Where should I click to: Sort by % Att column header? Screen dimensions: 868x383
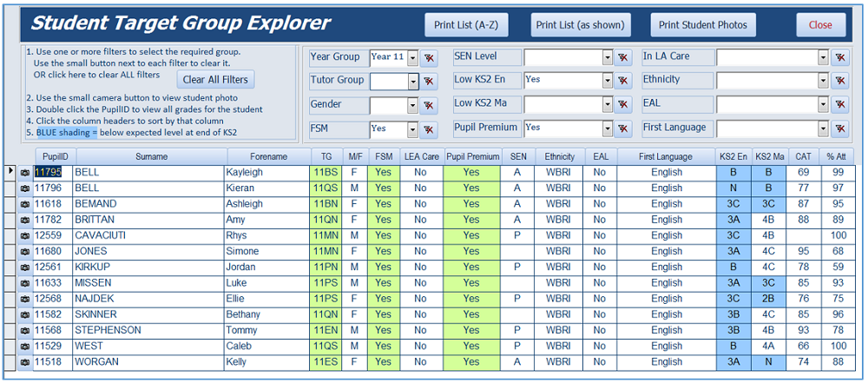click(838, 157)
